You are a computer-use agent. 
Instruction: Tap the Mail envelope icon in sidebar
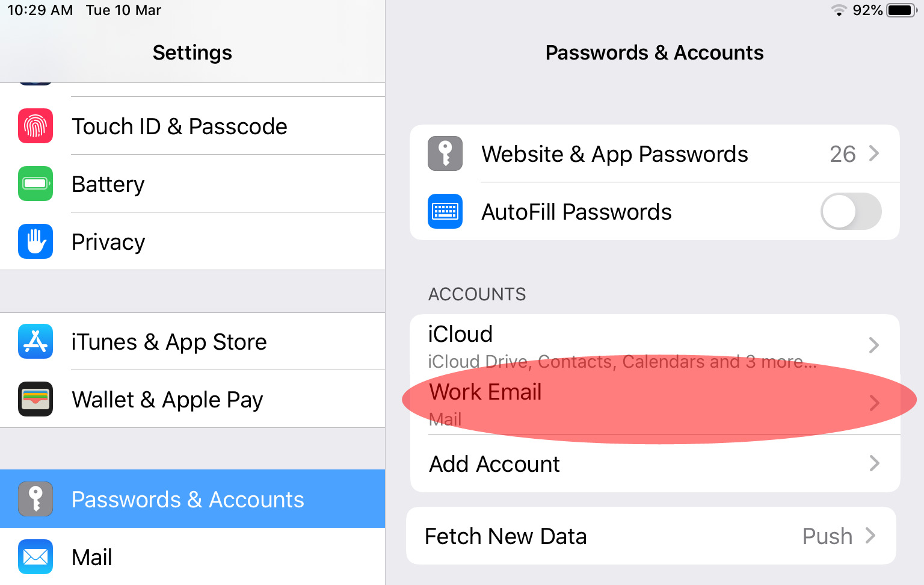35,557
